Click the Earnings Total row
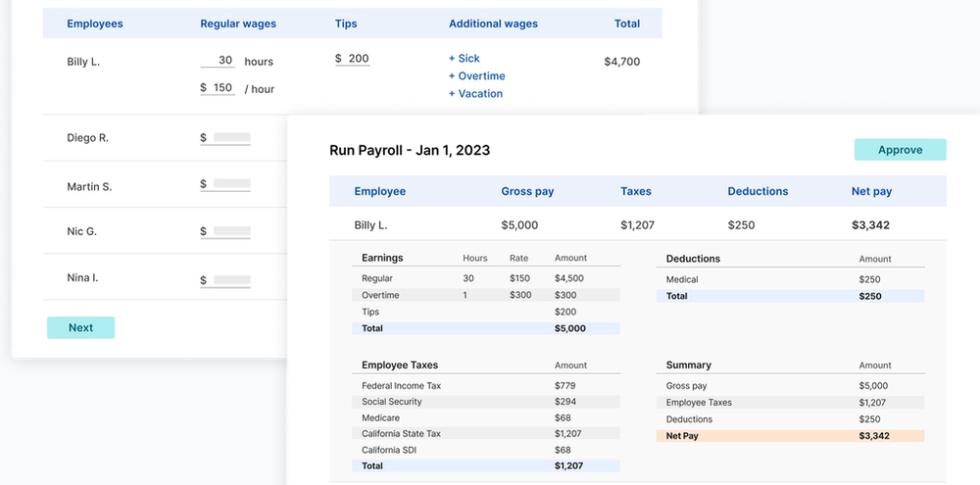This screenshot has height=485, width=980. (x=486, y=328)
